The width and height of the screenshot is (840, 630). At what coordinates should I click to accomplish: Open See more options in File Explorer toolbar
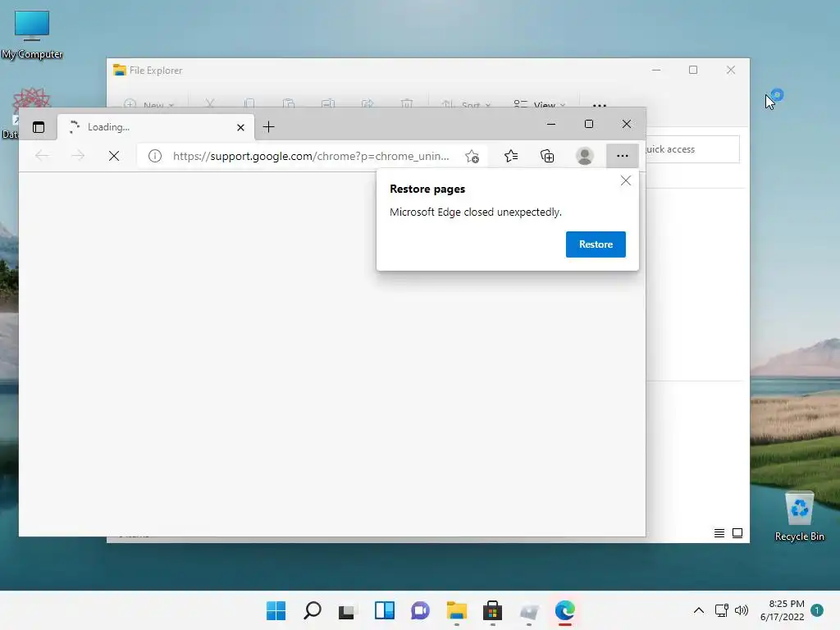[600, 104]
